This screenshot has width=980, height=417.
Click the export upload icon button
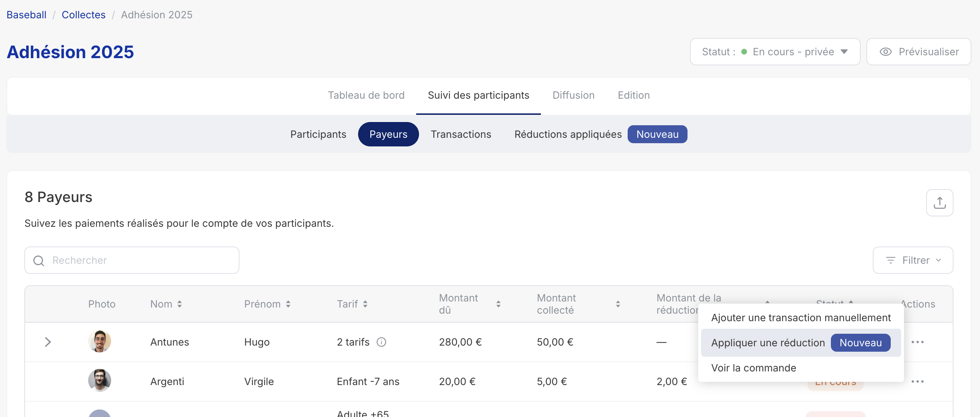point(939,203)
